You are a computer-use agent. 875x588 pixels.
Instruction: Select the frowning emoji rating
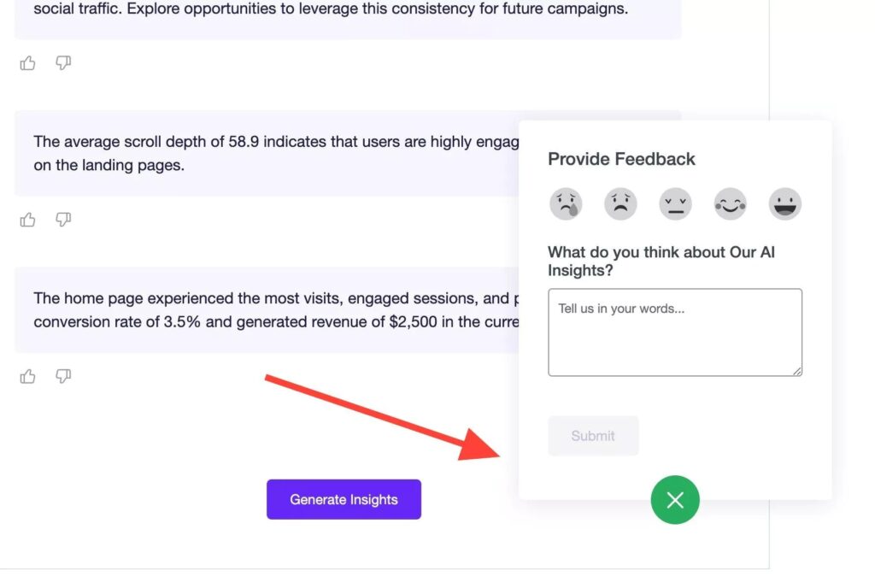620,203
